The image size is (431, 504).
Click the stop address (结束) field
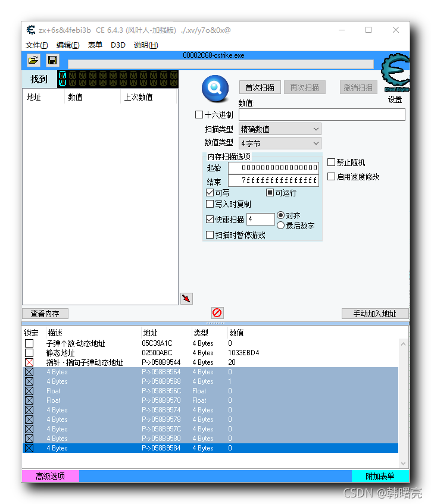pos(273,180)
